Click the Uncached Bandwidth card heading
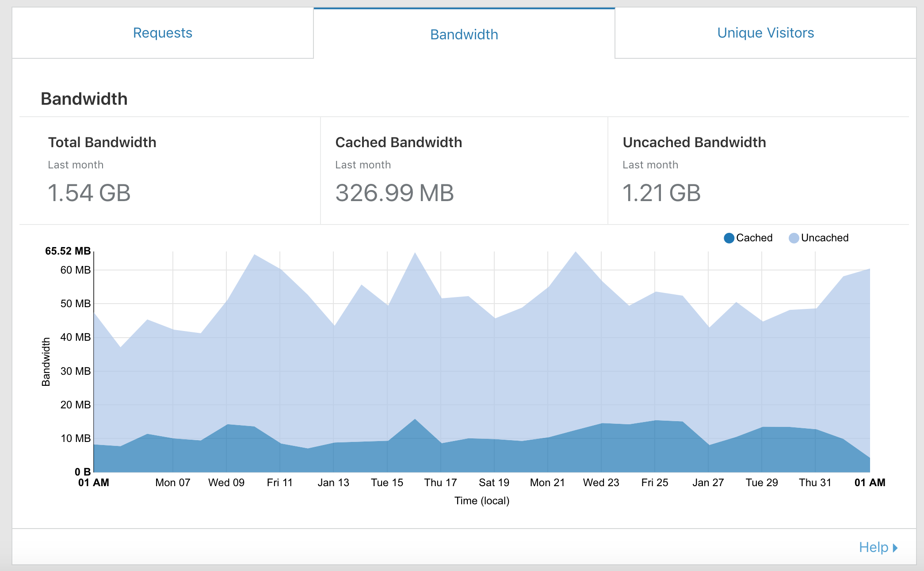The height and width of the screenshot is (571, 924). (x=694, y=142)
